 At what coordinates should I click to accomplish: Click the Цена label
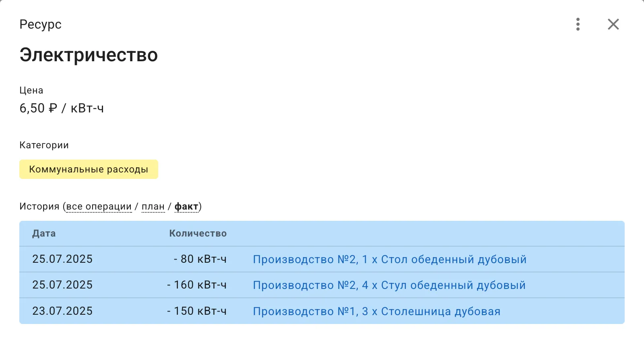pos(31,90)
